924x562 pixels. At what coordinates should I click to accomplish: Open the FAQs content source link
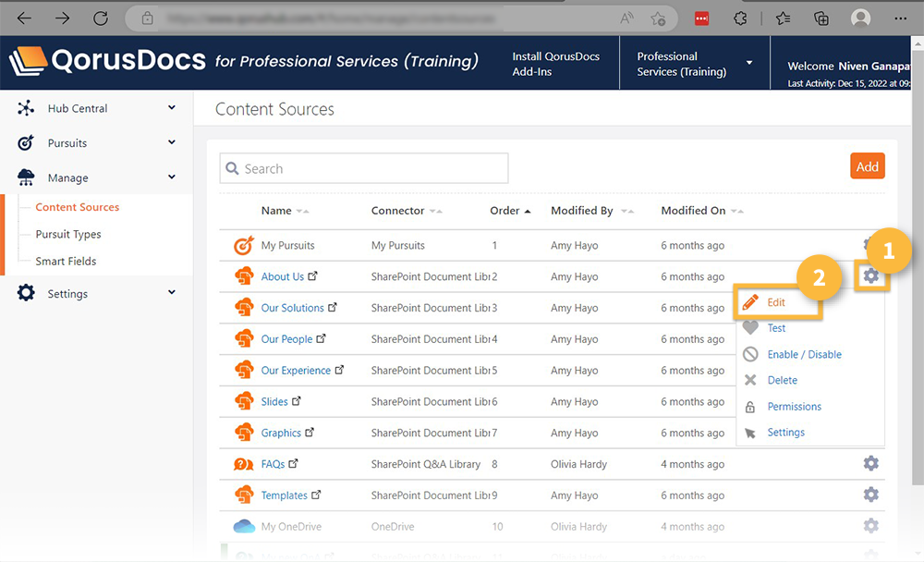coord(273,464)
